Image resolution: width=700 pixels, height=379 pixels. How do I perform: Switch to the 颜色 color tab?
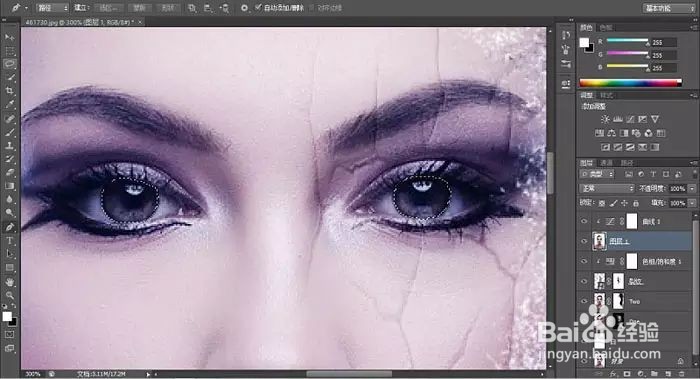[x=586, y=28]
